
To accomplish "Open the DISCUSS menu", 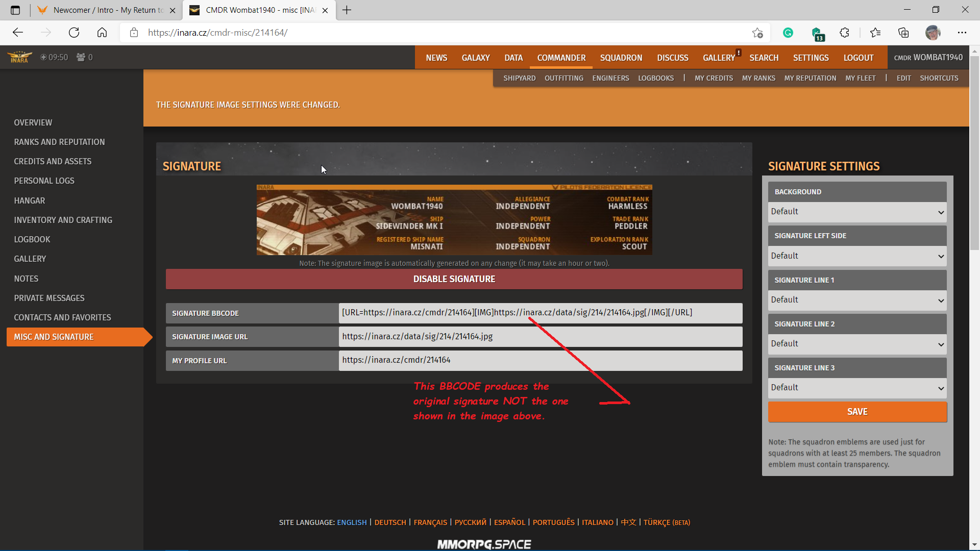I will (x=673, y=58).
